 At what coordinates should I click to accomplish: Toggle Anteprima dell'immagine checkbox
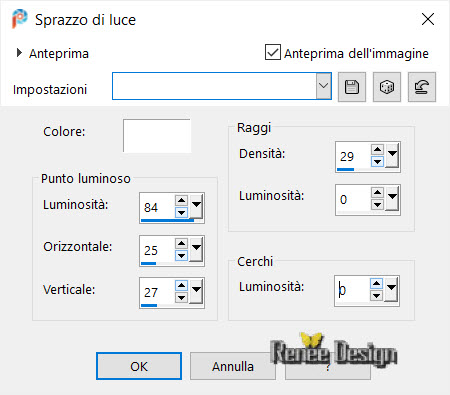point(273,52)
